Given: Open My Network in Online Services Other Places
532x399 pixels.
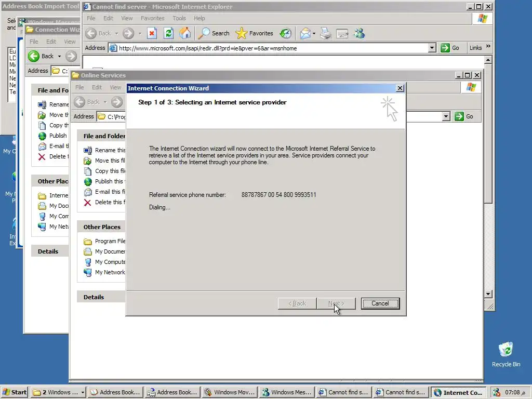Looking at the screenshot, I should (105, 272).
